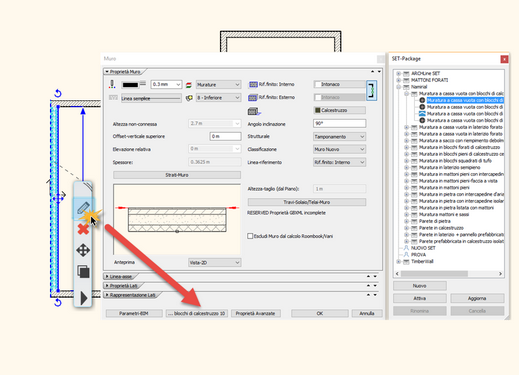This screenshot has width=519, height=375.
Task: Click the copy duplicate squares icon
Action: tap(83, 271)
